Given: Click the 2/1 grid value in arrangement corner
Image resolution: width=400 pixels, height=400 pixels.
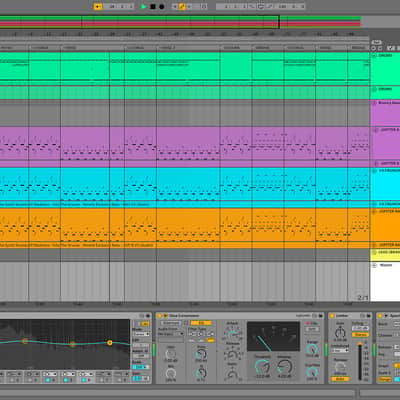Looking at the screenshot, I should click(363, 297).
